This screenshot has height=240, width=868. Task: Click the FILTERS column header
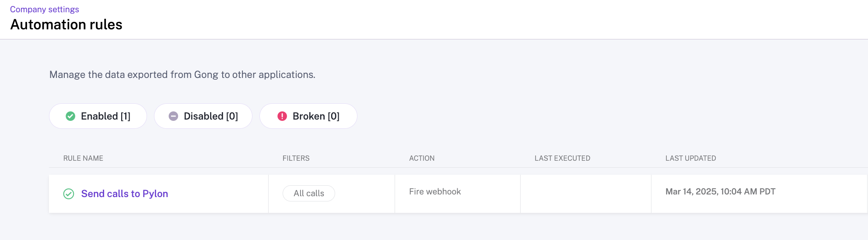tap(296, 158)
